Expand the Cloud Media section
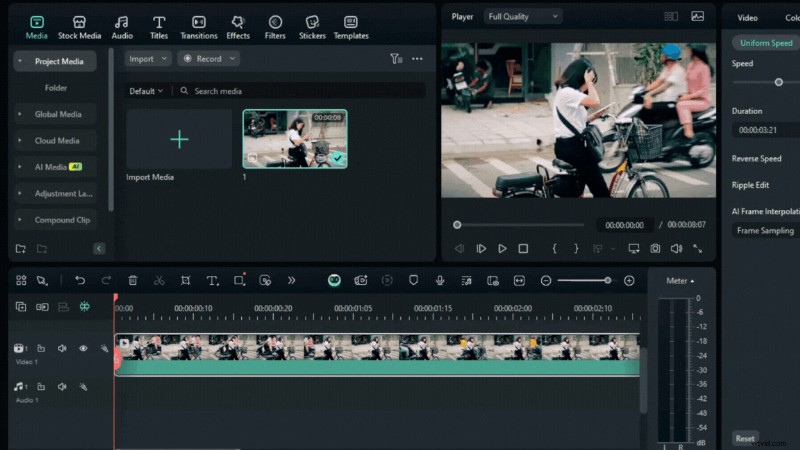Viewport: 800px width, 450px height. [x=20, y=140]
